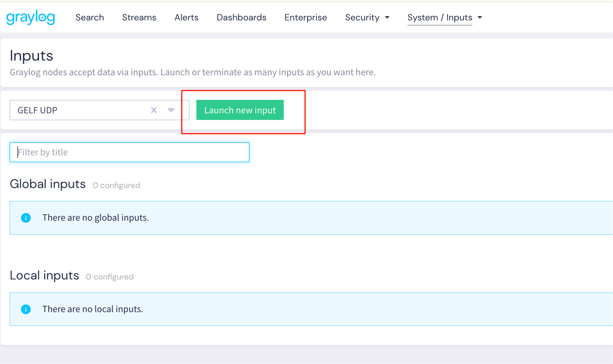This screenshot has height=364, width=613.
Task: Clear the GELF UDP selection
Action: coord(154,110)
